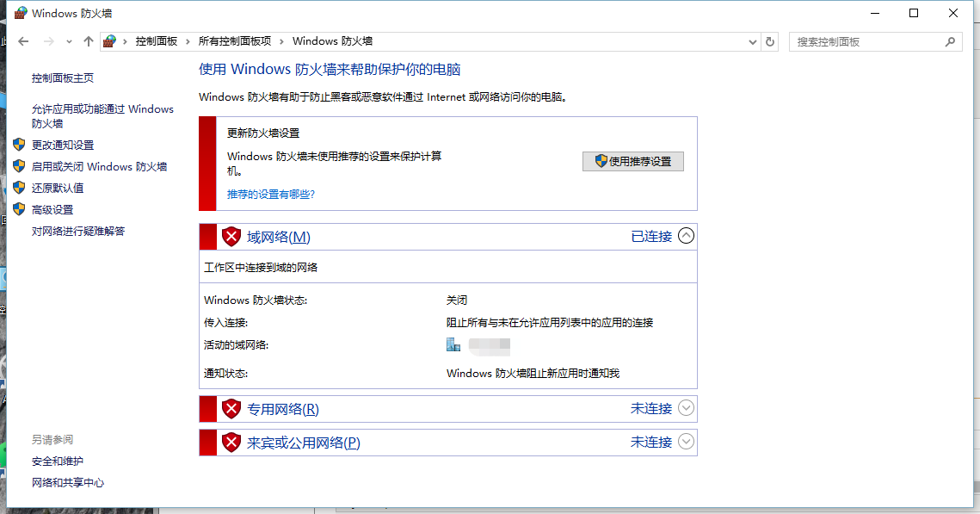Click the up-one-level arrow icon
Image resolution: width=980 pixels, height=514 pixels.
click(88, 41)
